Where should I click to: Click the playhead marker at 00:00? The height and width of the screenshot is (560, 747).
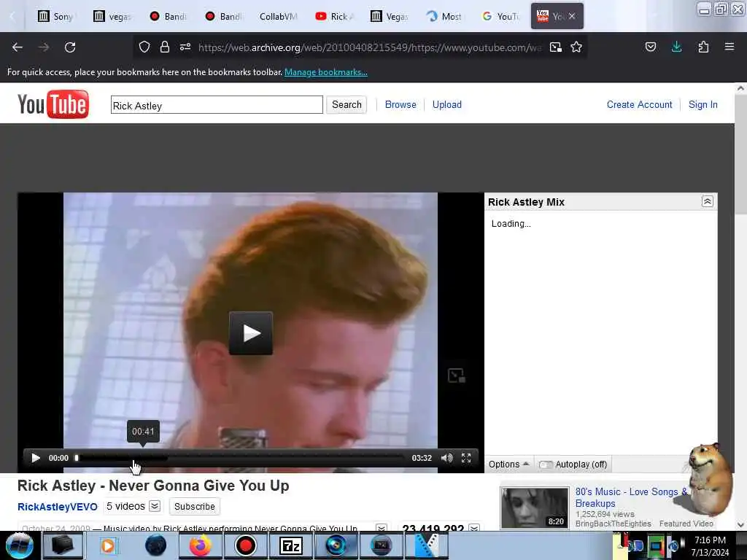(76, 458)
